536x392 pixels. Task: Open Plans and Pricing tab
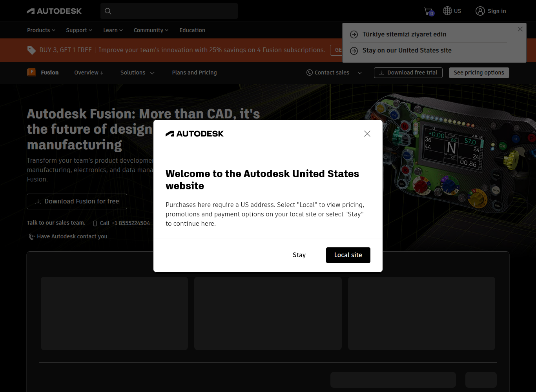coord(194,73)
